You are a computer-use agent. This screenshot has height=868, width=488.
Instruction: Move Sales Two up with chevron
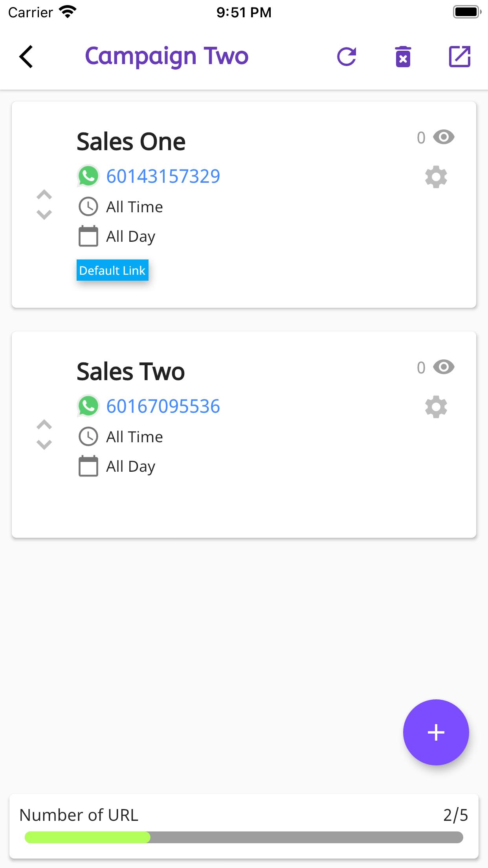(x=44, y=425)
